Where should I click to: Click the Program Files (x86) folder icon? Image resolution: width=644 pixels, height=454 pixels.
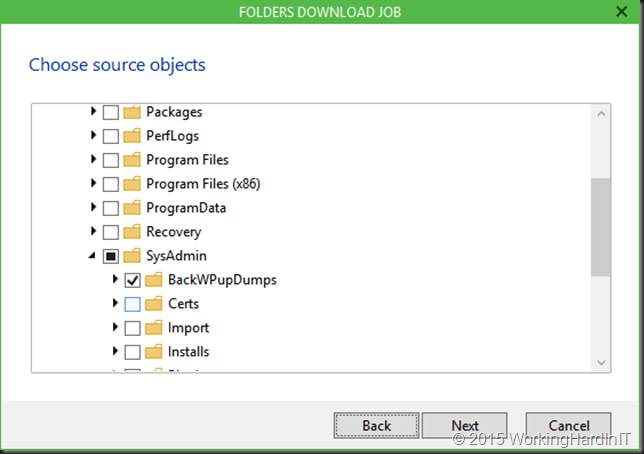132,184
